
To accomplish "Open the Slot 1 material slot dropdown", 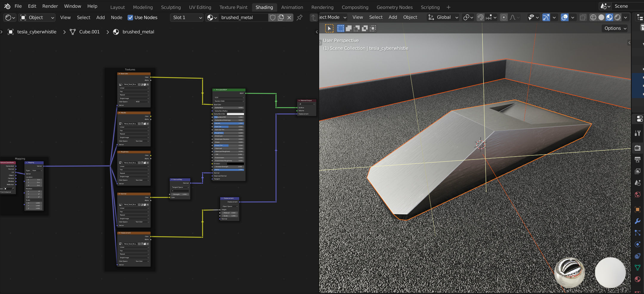I will 187,18.
